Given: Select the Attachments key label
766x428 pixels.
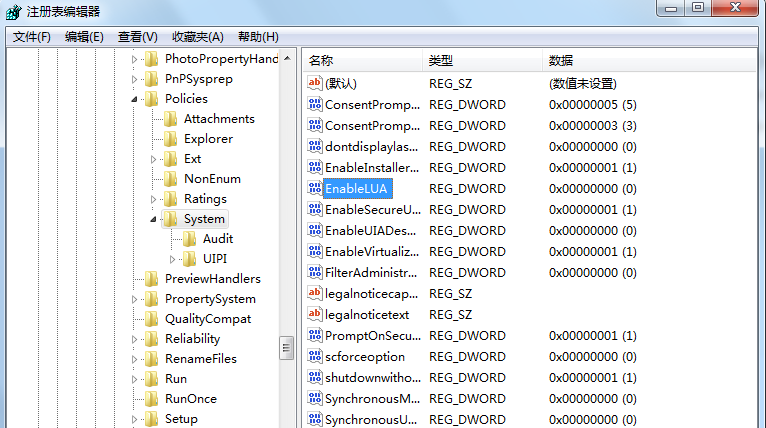Looking at the screenshot, I should pos(219,119).
